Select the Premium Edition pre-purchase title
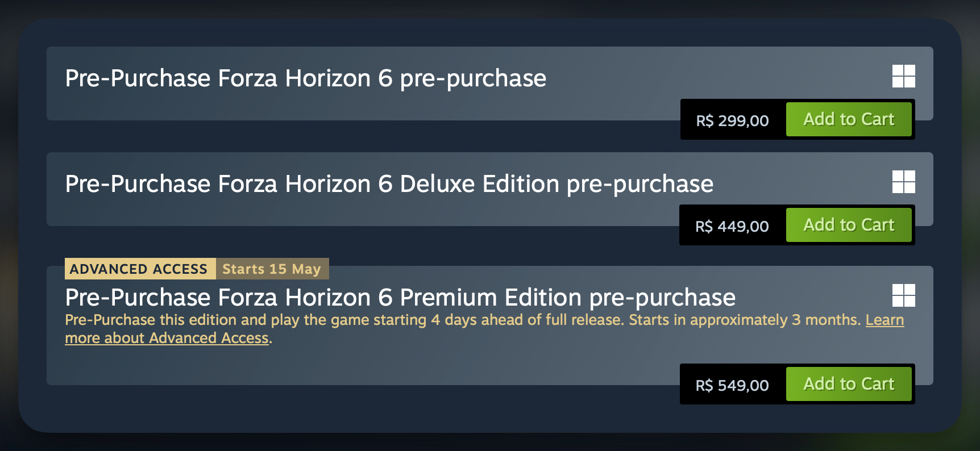The height and width of the screenshot is (451, 980). pos(400,298)
